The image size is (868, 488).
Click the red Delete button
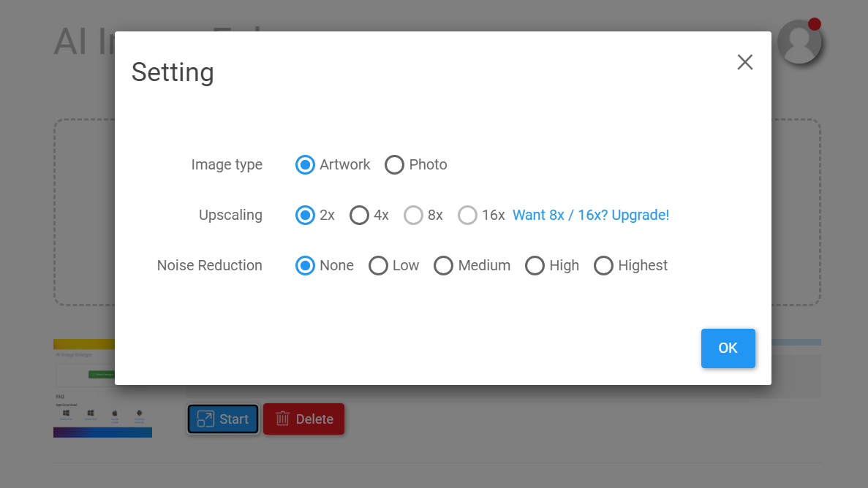pos(304,419)
